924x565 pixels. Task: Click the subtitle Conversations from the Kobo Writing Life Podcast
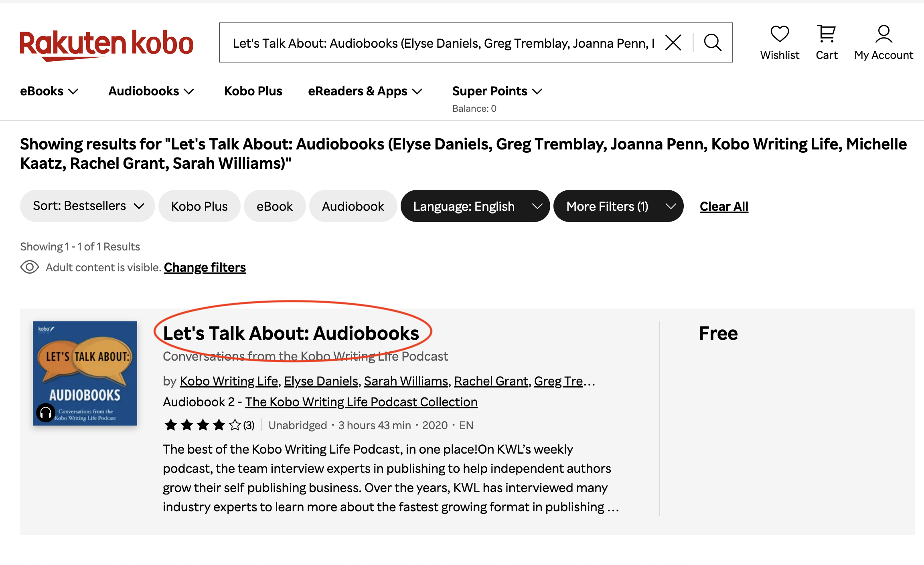[305, 356]
